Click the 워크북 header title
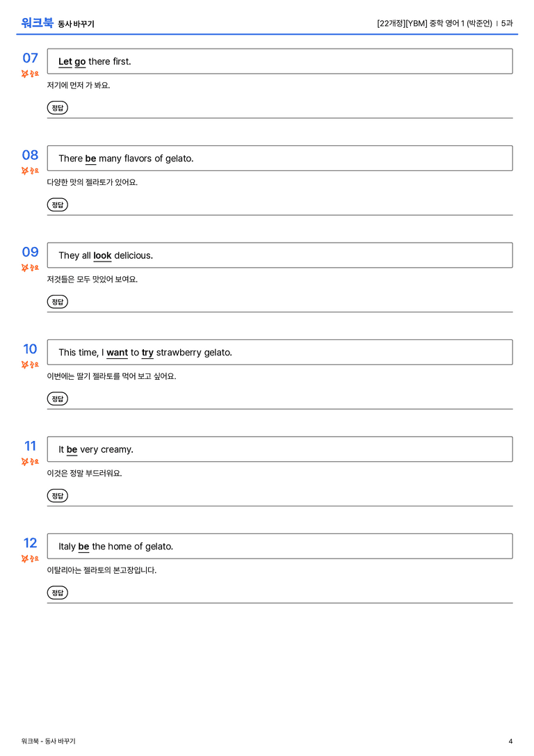534x756 pixels. 37,23
